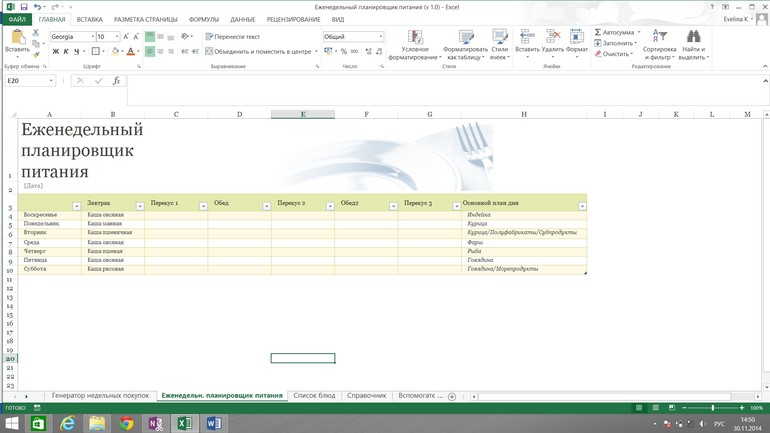Click the insert function fx icon
This screenshot has height=433, width=770.
tap(116, 81)
